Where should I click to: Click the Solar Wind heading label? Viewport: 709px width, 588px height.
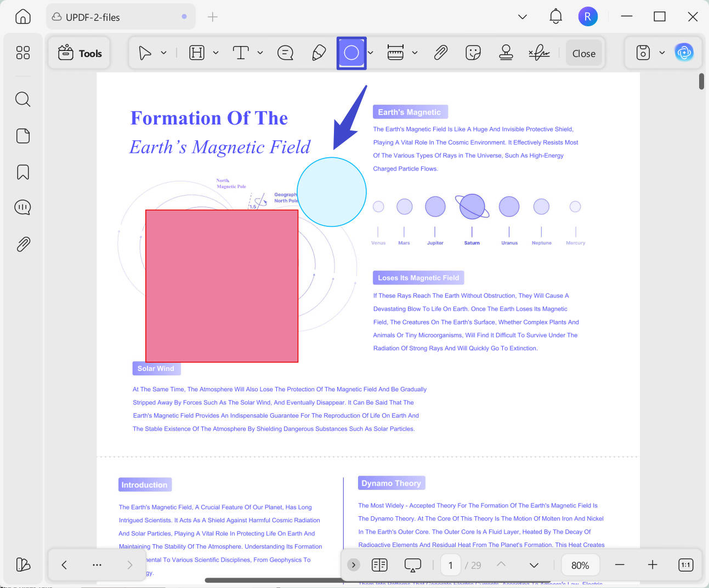tap(156, 368)
